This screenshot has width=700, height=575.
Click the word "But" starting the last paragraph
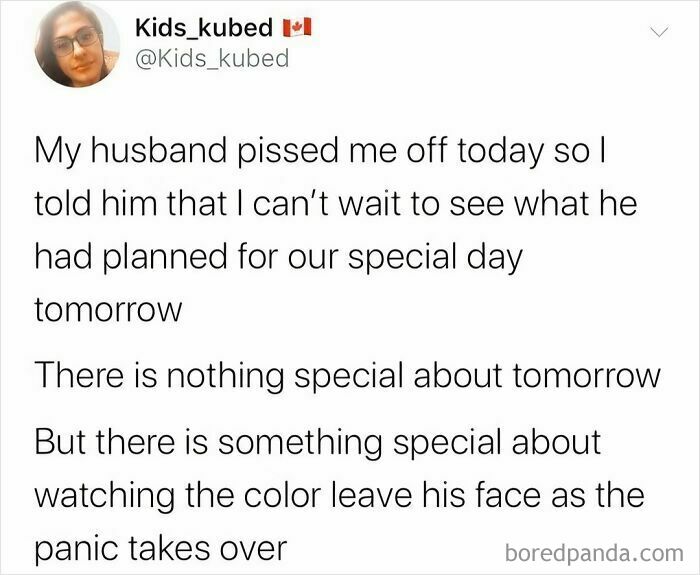click(62, 443)
